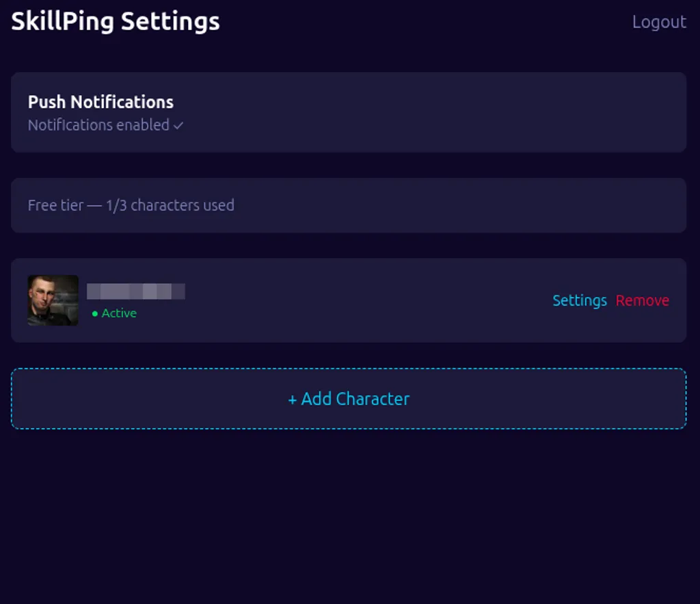Click the blurred character name
The width and height of the screenshot is (700, 604).
tap(135, 291)
